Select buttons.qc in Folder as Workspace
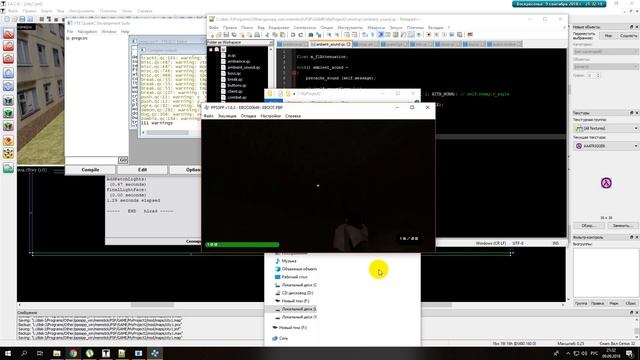Viewport: 640px width, 360px height. pyautogui.click(x=237, y=85)
